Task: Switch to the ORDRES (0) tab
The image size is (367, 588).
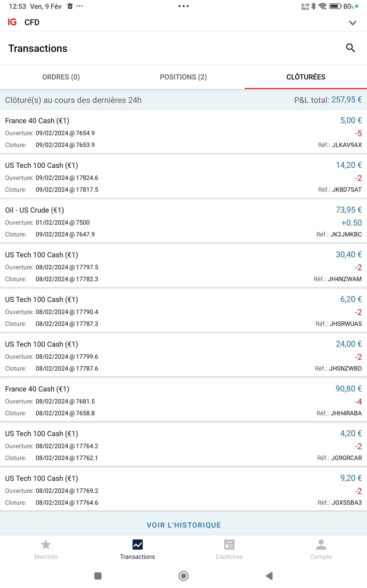Action: (61, 77)
